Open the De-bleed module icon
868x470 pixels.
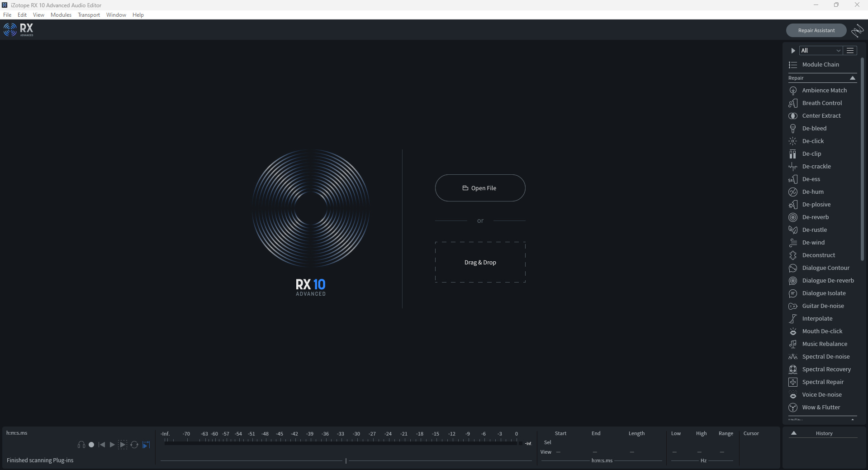click(x=793, y=129)
